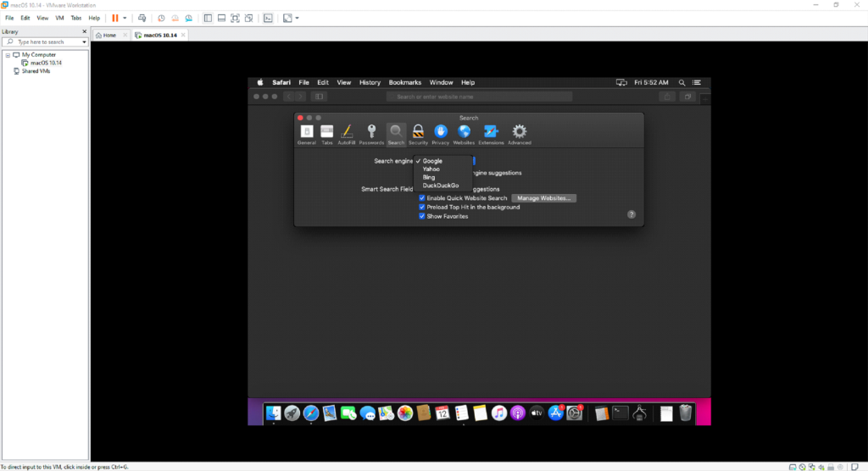Click Safari sidebar toggle button

click(x=319, y=97)
